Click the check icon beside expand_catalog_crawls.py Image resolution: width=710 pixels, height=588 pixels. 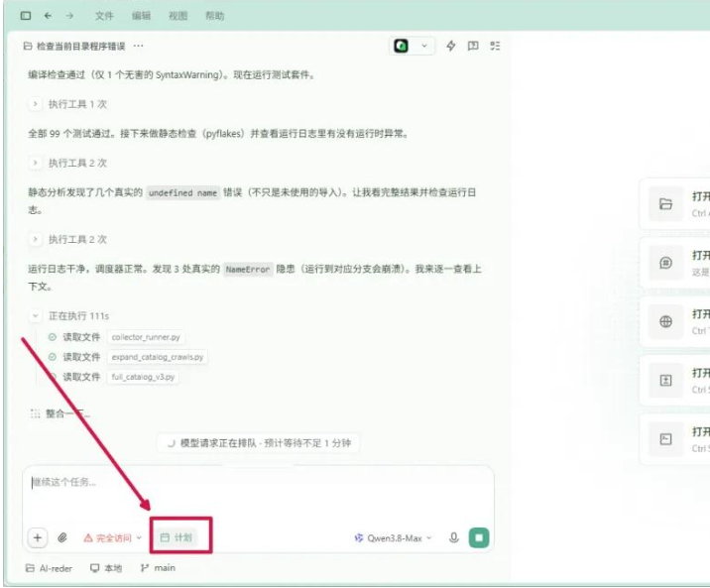(x=53, y=357)
